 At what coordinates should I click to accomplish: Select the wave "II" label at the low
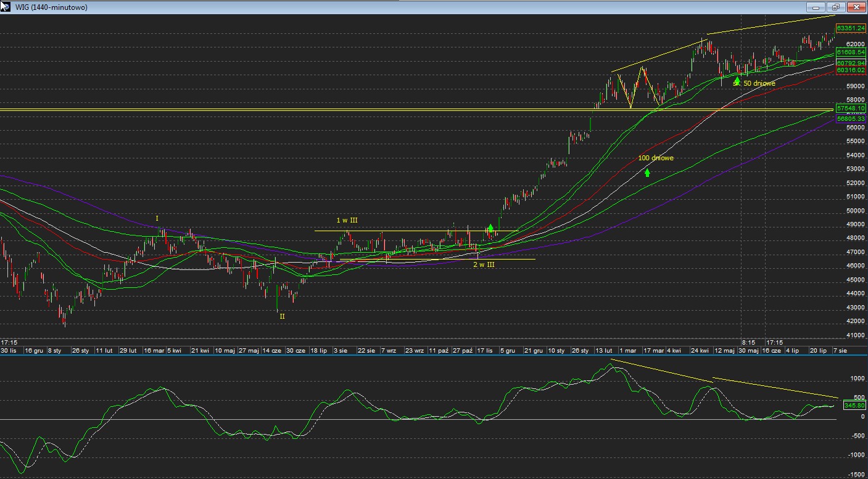point(282,316)
